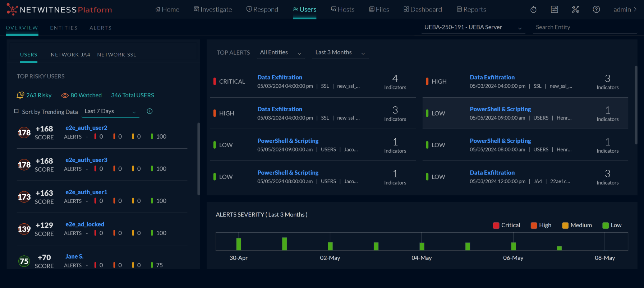644x288 pixels.
Task: Click the 263 Risky users bell icon
Action: tap(20, 95)
